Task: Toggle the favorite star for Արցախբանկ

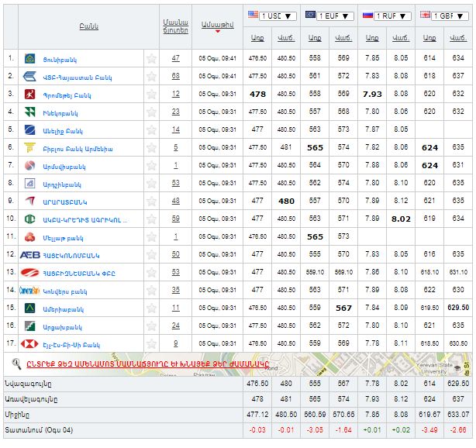Action: [152, 326]
